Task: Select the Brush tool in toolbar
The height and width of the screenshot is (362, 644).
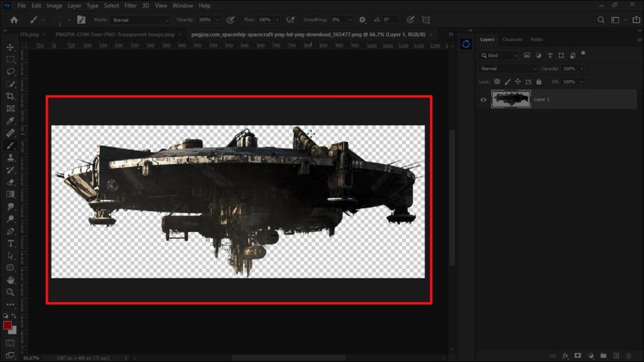Action: click(10, 145)
